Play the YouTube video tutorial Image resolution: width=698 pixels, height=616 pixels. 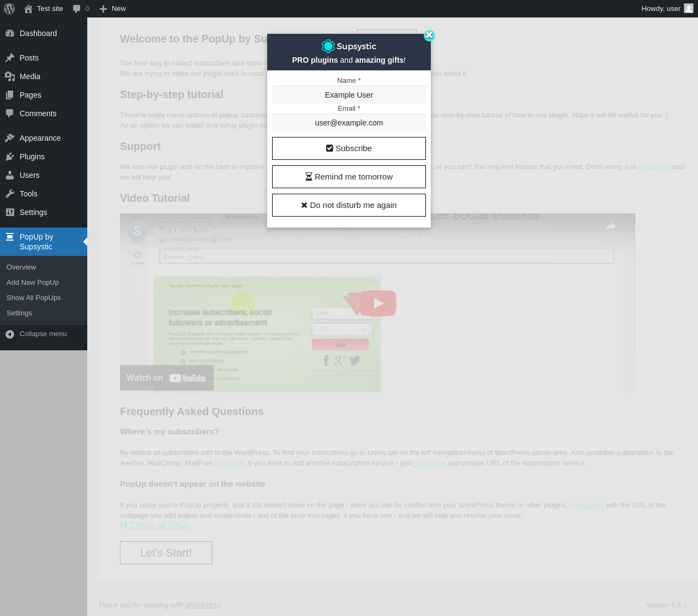click(x=378, y=303)
